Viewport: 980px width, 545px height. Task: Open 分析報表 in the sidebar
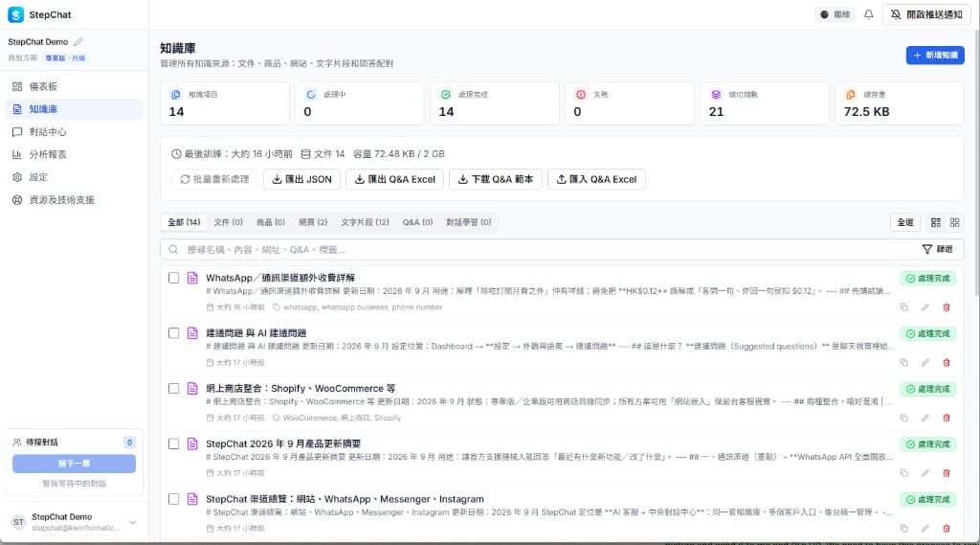pos(75,154)
